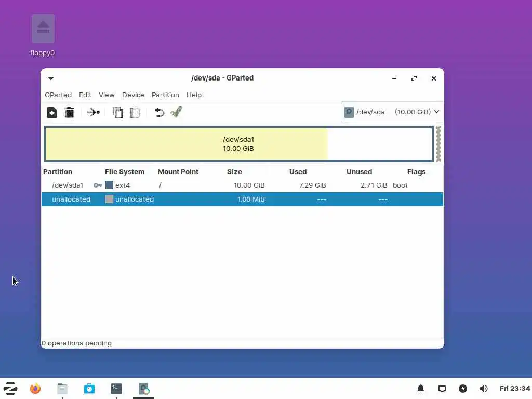Click the 7.29 GiB used value
The height and width of the screenshot is (399, 532).
[x=312, y=185]
